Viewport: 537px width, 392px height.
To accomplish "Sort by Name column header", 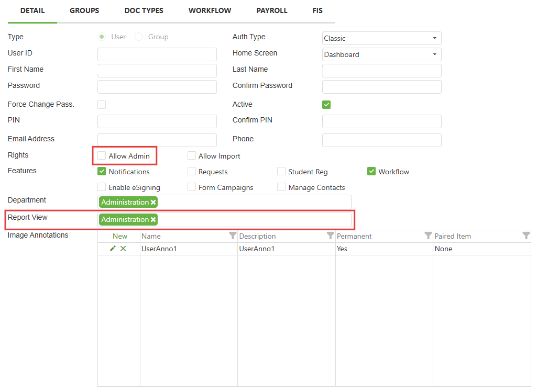I will (x=151, y=236).
